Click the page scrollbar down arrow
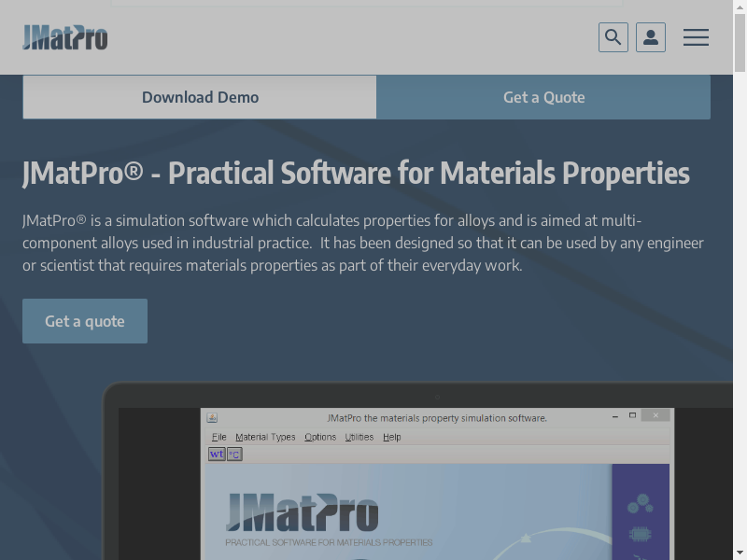 tap(740, 552)
